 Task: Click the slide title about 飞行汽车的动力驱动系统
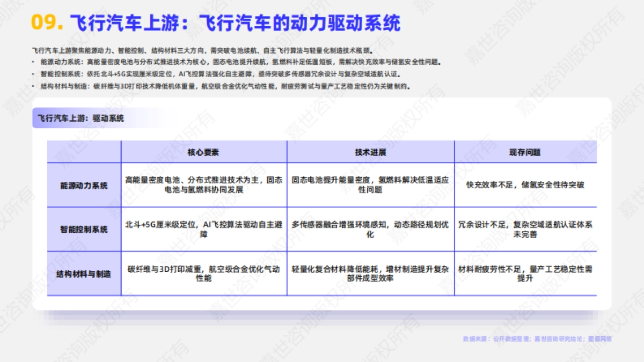click(x=231, y=21)
